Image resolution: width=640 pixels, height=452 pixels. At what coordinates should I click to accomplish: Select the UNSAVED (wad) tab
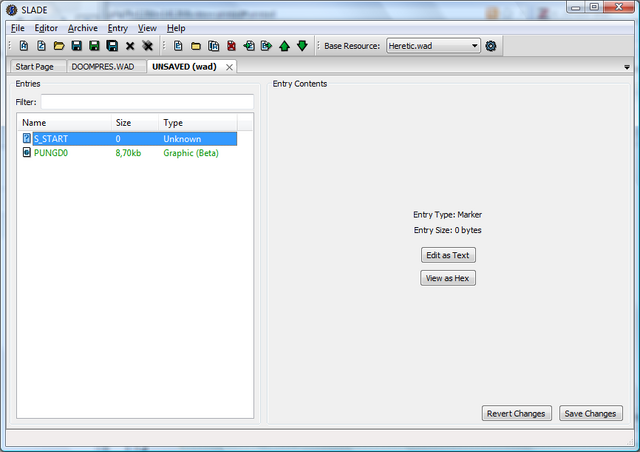(x=184, y=67)
